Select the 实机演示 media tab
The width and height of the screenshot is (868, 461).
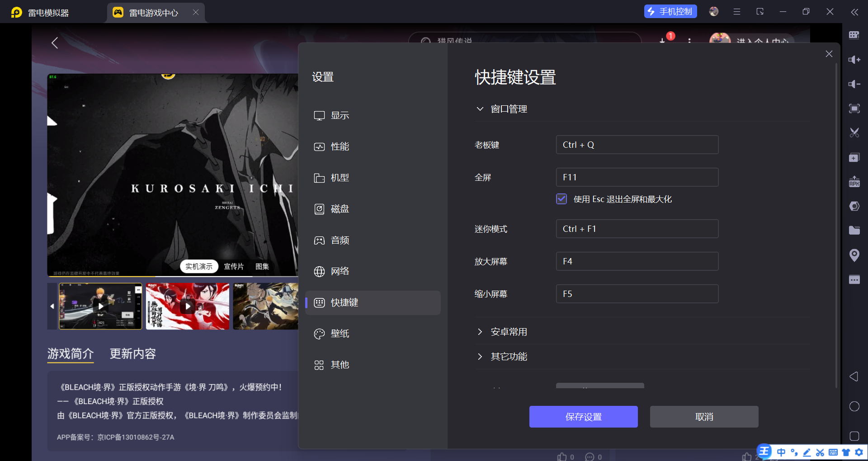[x=199, y=267]
